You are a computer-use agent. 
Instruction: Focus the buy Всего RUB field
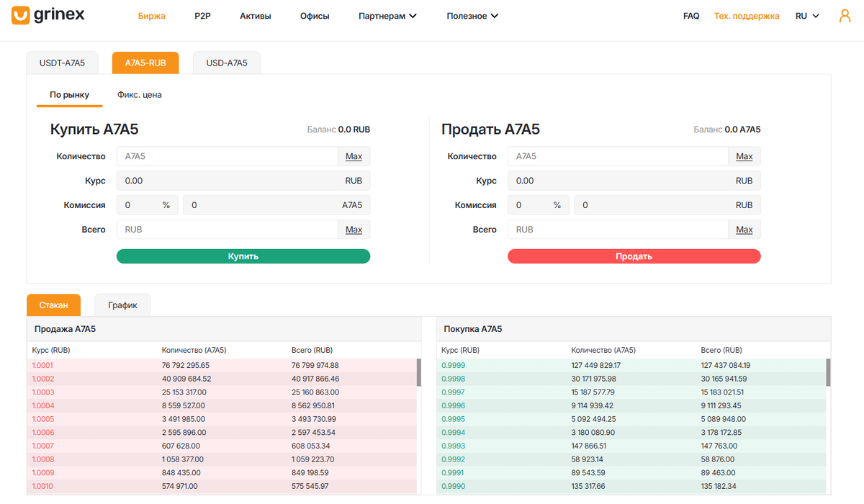[227, 230]
